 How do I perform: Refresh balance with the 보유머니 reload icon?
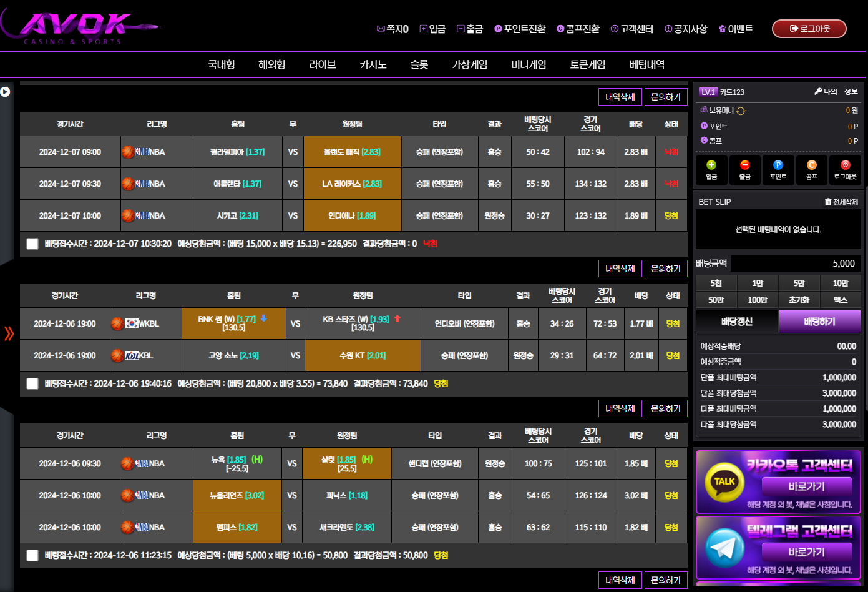pyautogui.click(x=741, y=111)
